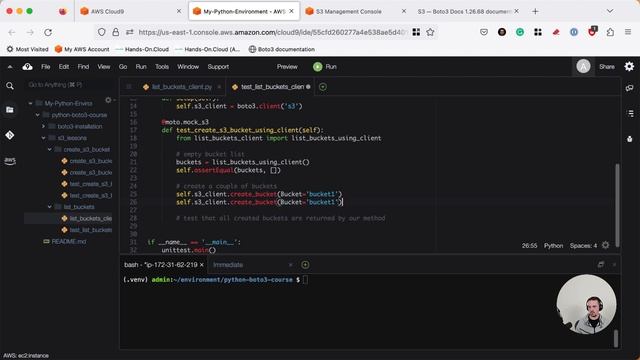Image resolution: width=640 pixels, height=360 pixels.
Task: Open My AWS Account bookmark
Action: (82, 49)
